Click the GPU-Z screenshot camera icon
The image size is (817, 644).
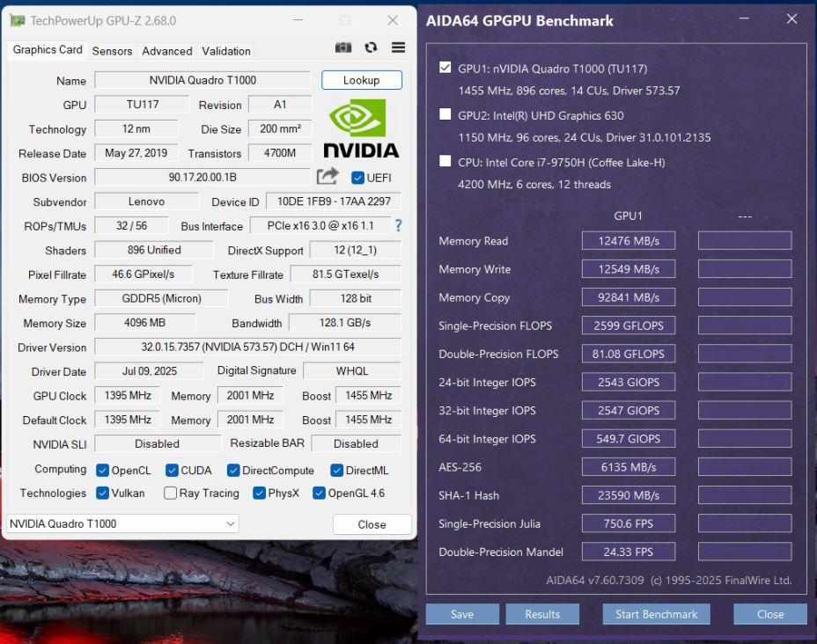coord(342,48)
